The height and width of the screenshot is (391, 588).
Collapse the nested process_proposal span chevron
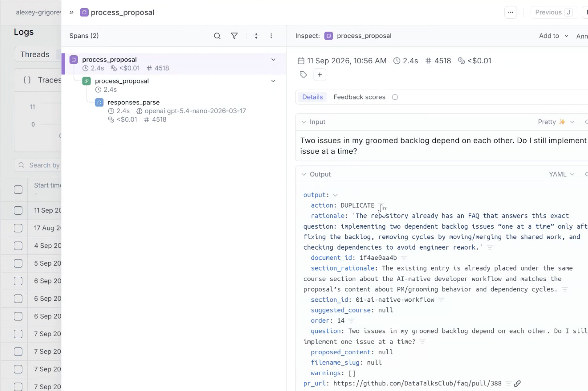[x=273, y=81]
